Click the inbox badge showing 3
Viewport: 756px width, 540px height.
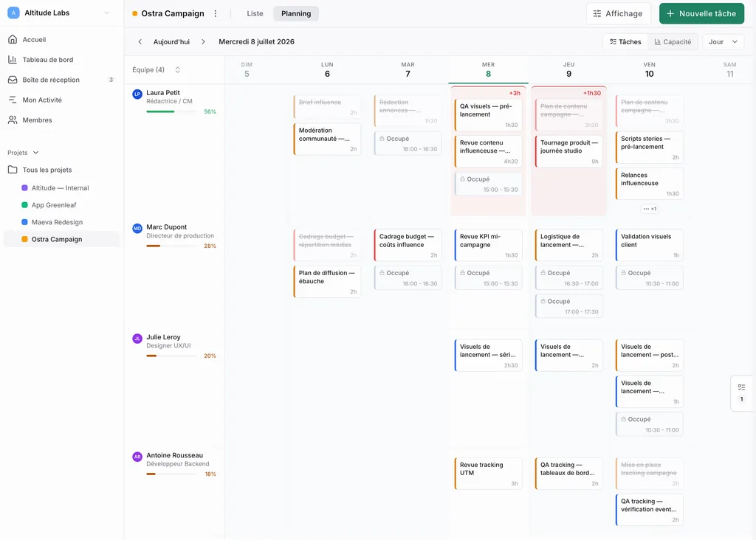(111, 80)
